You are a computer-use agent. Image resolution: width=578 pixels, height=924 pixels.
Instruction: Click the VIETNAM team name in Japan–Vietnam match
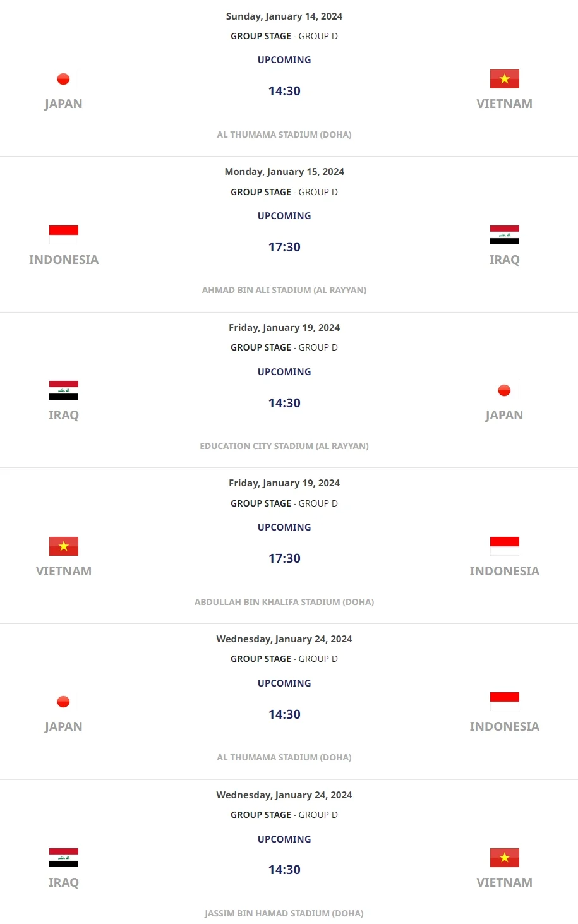504,104
